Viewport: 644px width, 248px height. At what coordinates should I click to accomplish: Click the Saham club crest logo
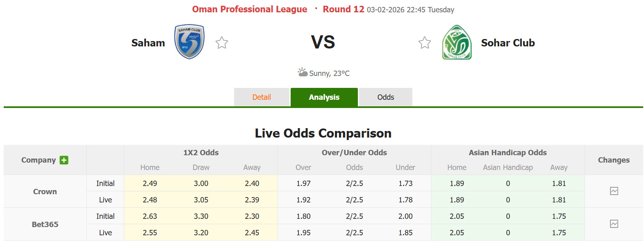189,42
